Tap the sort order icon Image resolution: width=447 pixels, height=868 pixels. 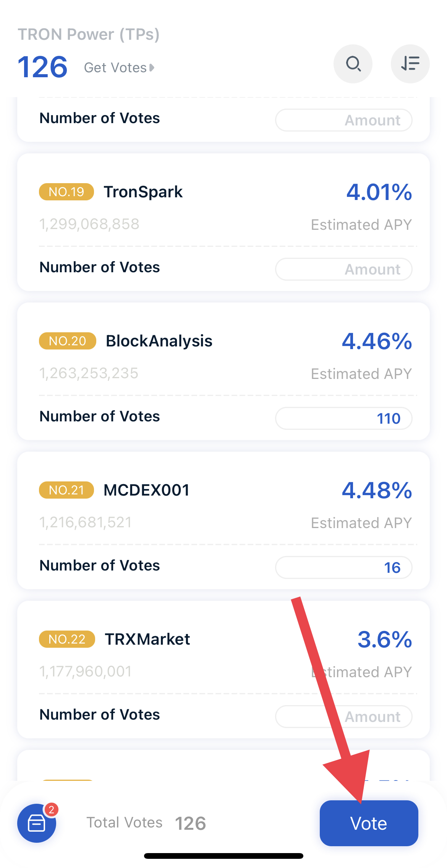click(410, 64)
